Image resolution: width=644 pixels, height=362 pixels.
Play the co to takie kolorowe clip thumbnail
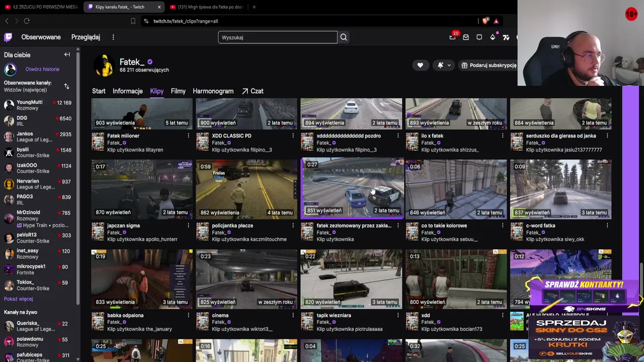pyautogui.click(x=456, y=190)
